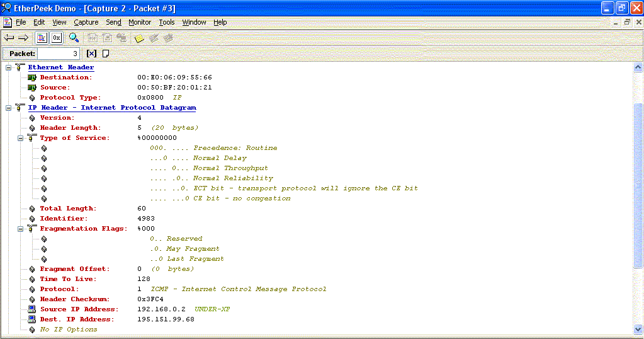Image resolution: width=644 pixels, height=339 pixels.
Task: Click the tree icon beside Type of Service
Action: [32, 137]
